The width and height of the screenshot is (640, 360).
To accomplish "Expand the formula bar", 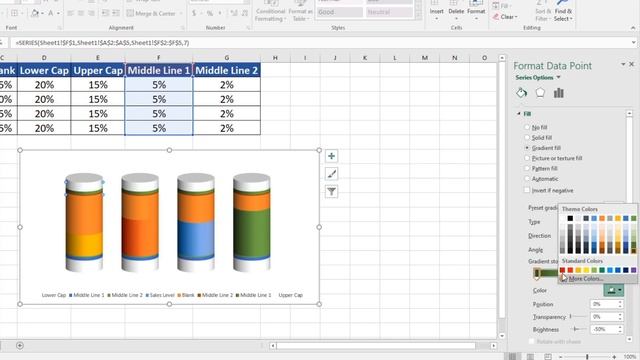I will tap(633, 42).
